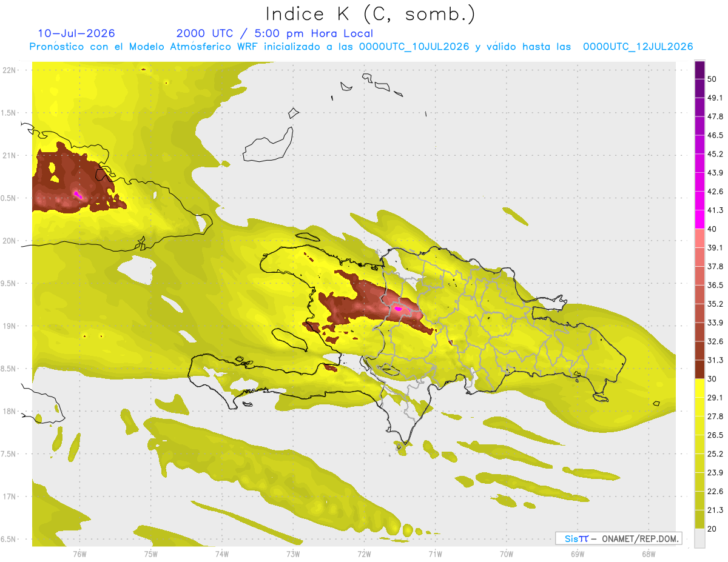This screenshot has height=562, width=728.
Task: Click the '21N' latitude label
Action: [x=10, y=155]
